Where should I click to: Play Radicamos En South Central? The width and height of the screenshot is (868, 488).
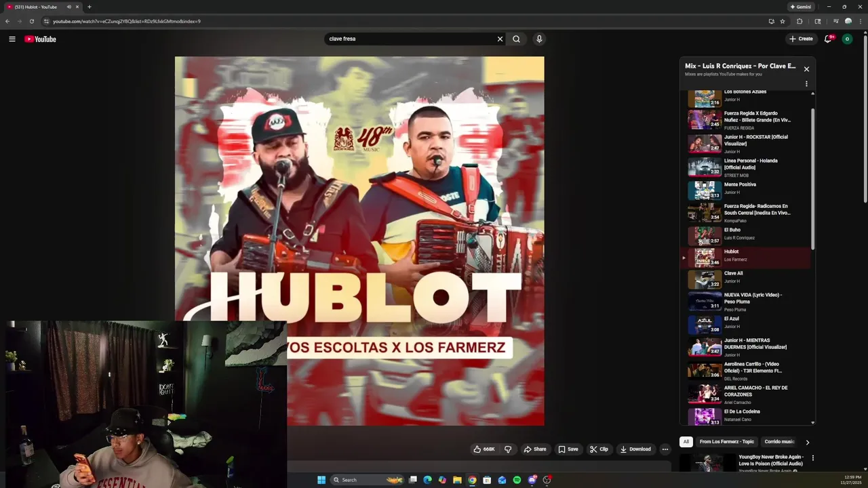746,212
